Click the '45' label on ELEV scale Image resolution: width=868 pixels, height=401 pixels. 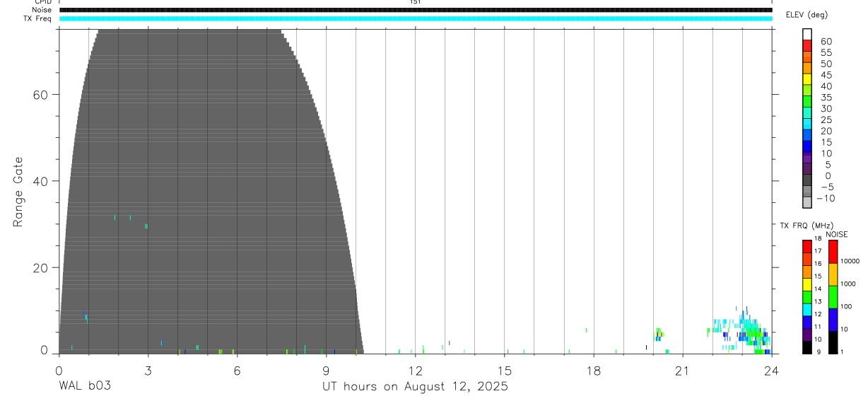(826, 75)
